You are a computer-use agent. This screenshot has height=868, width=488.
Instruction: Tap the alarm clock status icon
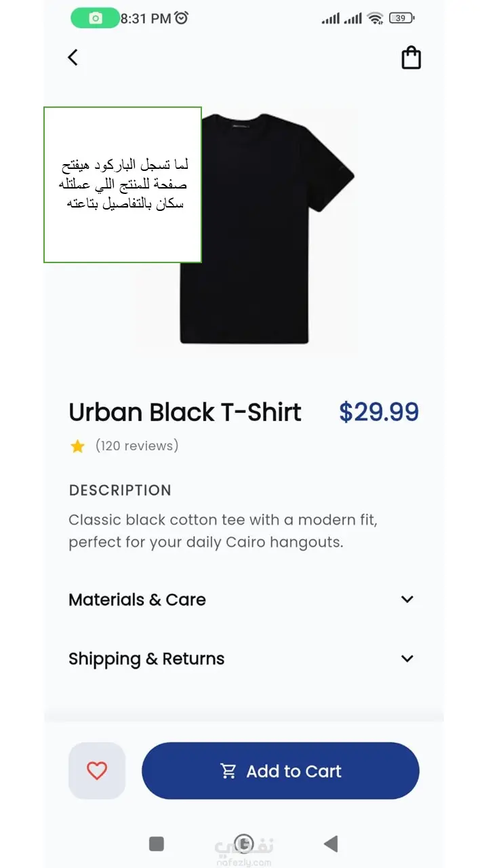point(181,18)
